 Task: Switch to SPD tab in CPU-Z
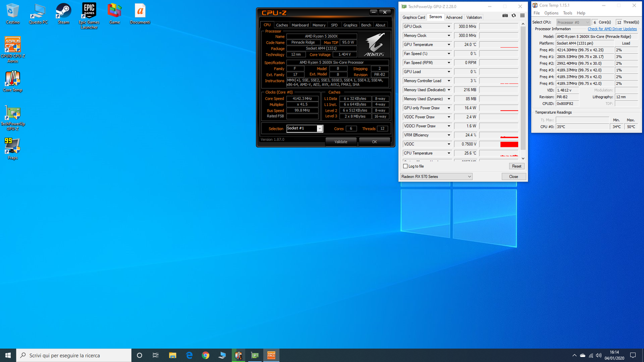[334, 25]
